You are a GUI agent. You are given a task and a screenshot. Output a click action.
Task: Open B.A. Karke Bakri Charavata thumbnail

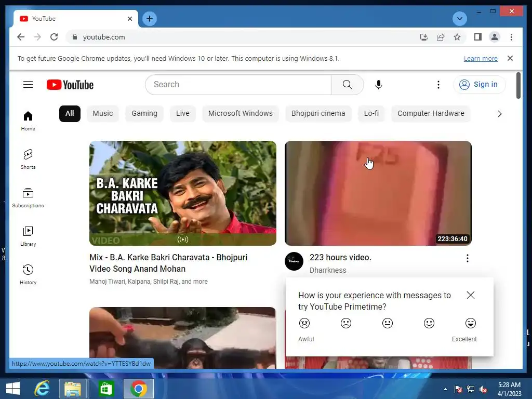182,193
